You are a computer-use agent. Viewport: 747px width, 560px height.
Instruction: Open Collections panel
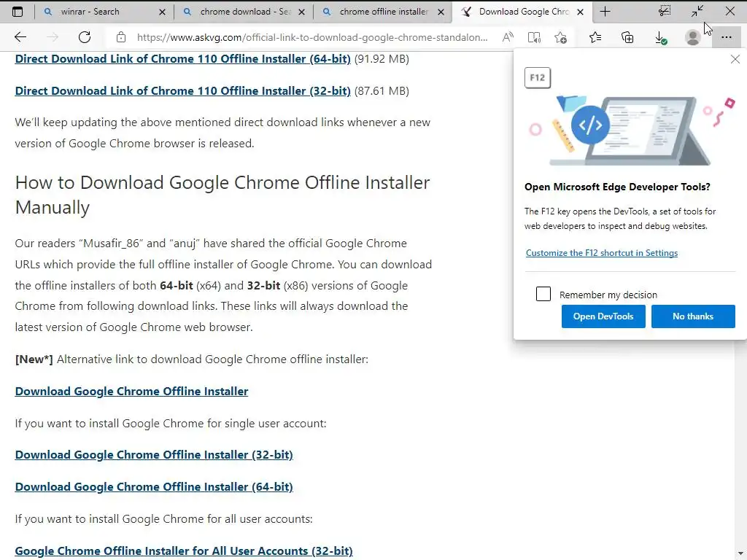coord(627,37)
